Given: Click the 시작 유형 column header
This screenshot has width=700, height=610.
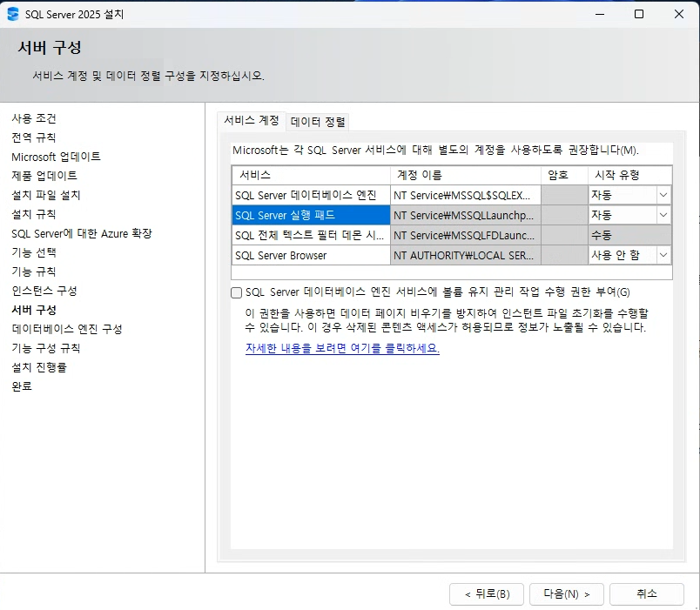Looking at the screenshot, I should 629,175.
